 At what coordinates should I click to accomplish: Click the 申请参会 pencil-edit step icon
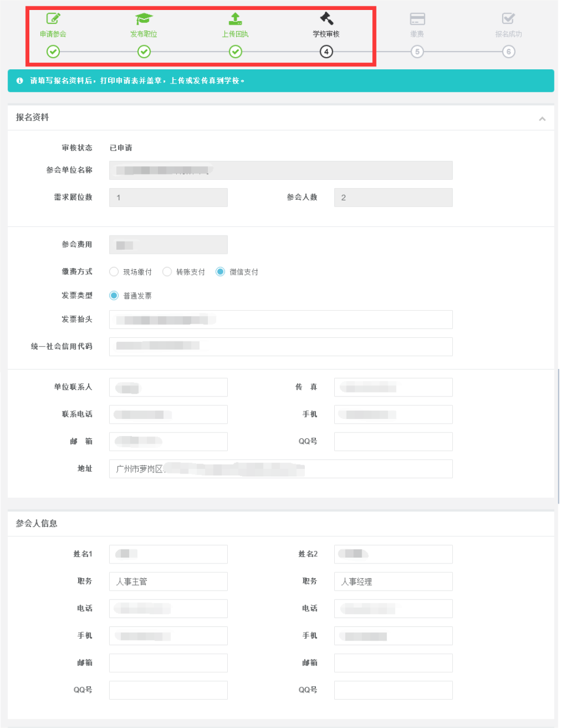point(53,19)
